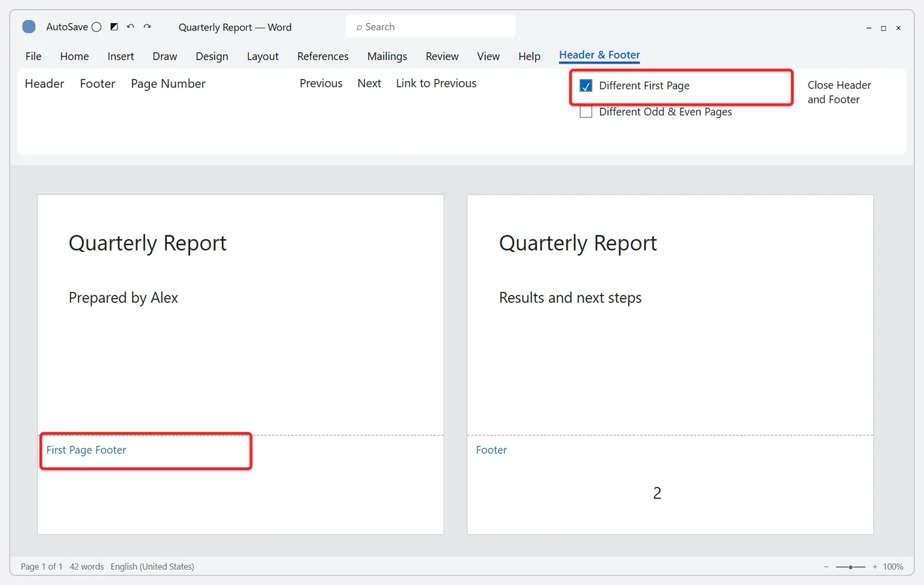Click page number 2 in the footer
The width and height of the screenshot is (924, 585).
click(x=657, y=493)
